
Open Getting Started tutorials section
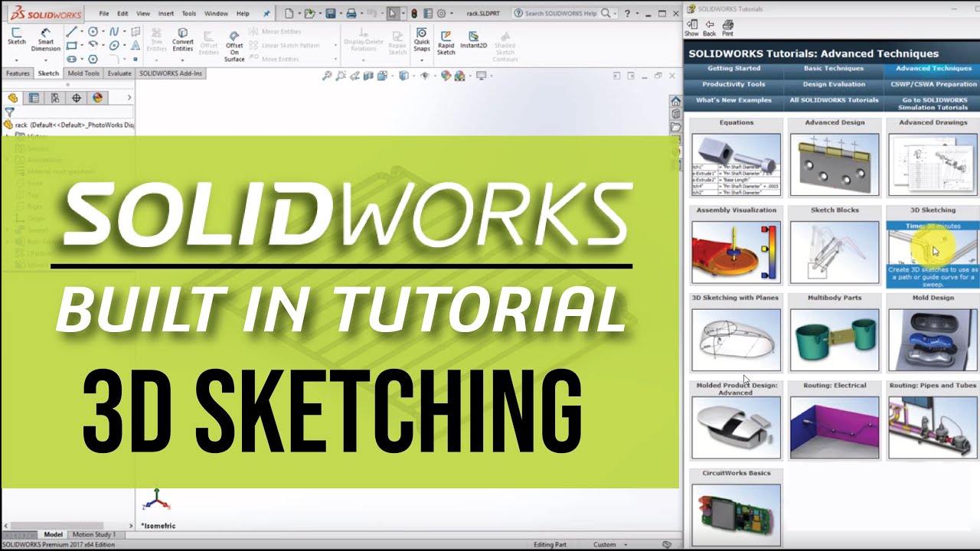pos(733,68)
